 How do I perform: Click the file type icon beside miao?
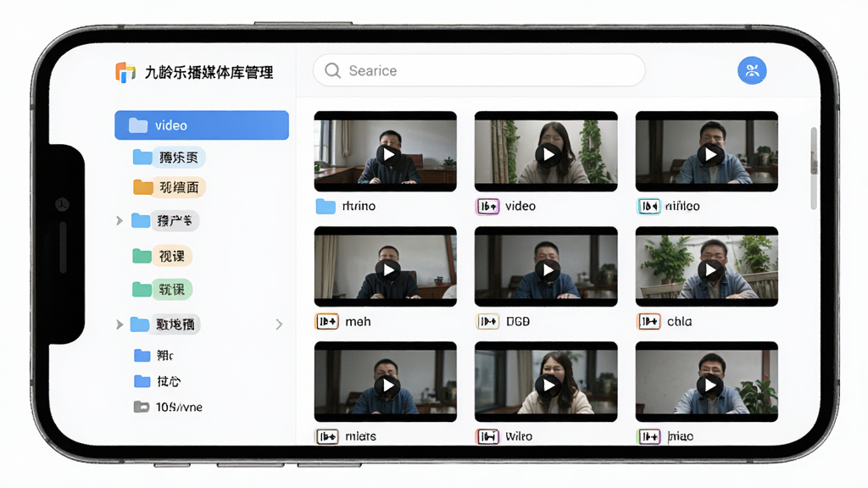648,436
